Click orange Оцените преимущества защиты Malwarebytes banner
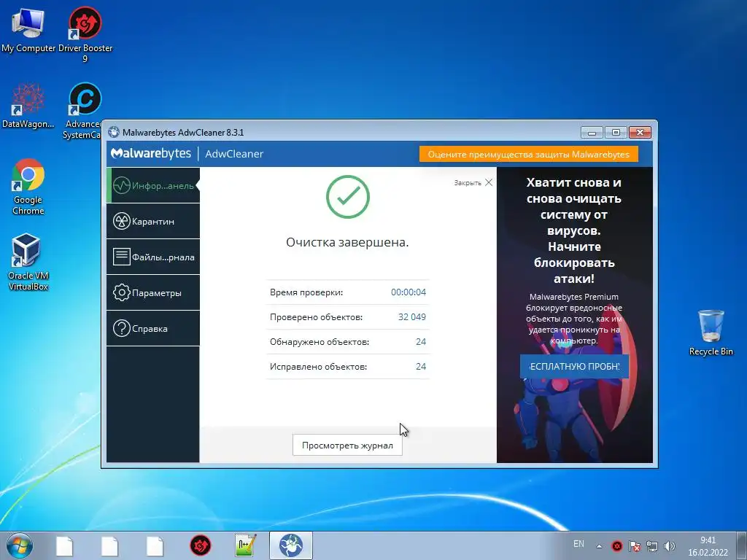The width and height of the screenshot is (747, 560). coord(528,155)
